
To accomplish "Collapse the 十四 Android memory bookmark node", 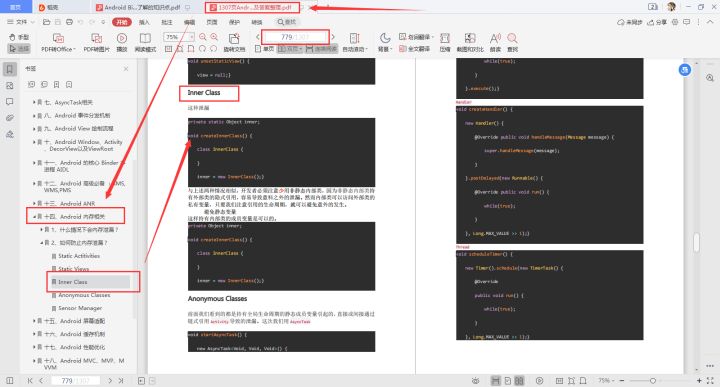I will [34, 216].
